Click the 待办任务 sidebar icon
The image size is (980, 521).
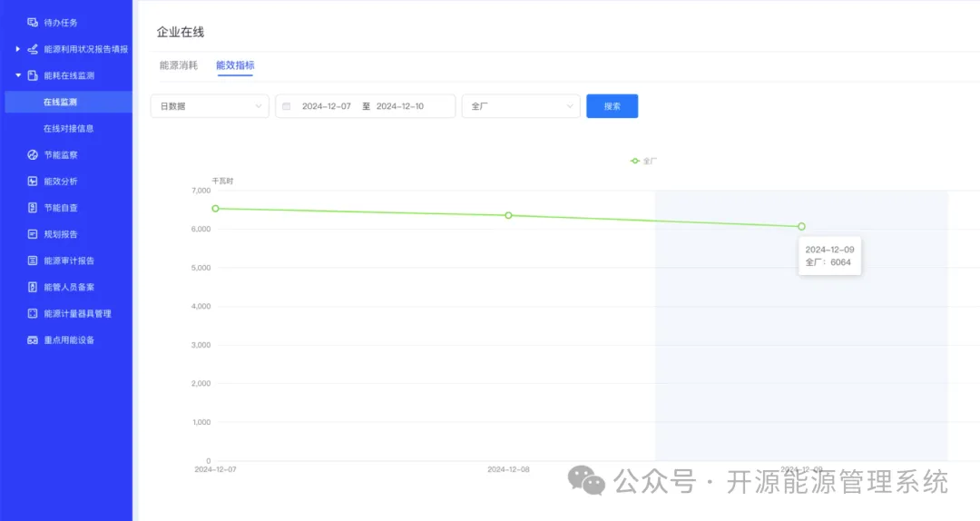(x=33, y=22)
